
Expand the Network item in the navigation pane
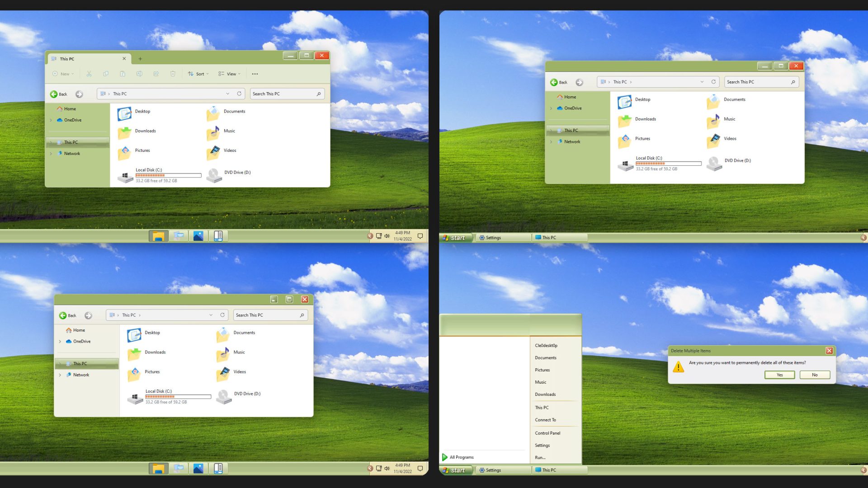pos(51,153)
